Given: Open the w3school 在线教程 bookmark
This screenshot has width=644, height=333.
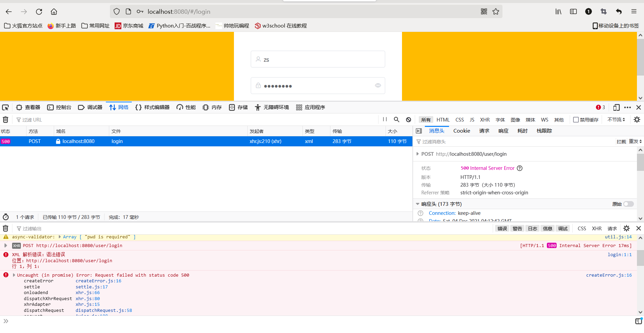Looking at the screenshot, I should tap(281, 26).
